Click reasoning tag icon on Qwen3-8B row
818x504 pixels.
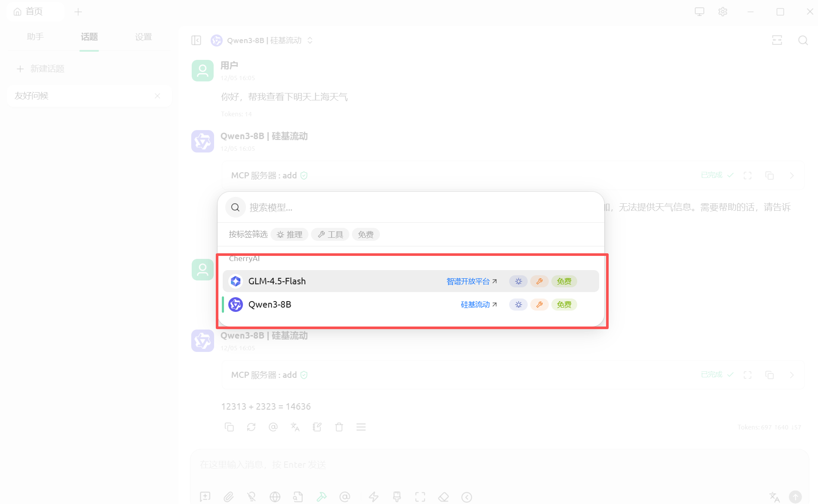pos(518,305)
